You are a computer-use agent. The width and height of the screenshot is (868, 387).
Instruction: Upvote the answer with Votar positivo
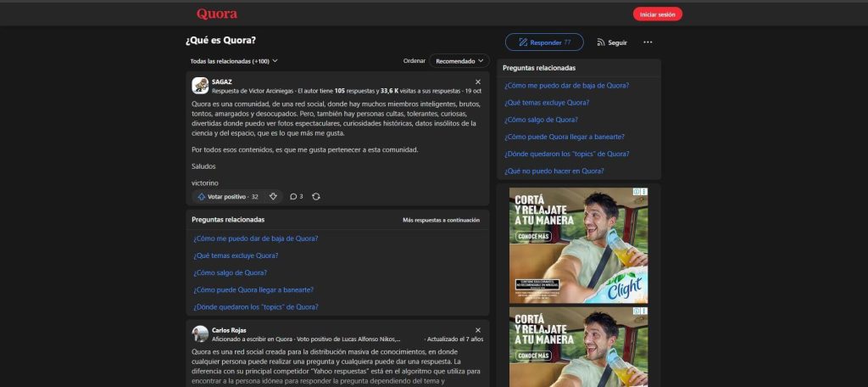(x=227, y=196)
